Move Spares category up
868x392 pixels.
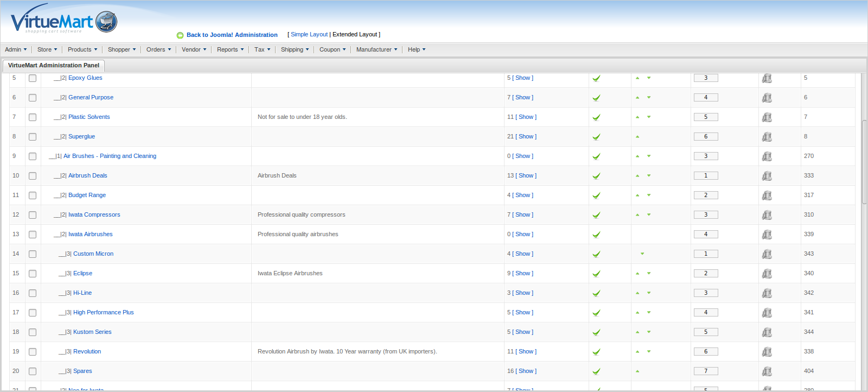(637, 371)
